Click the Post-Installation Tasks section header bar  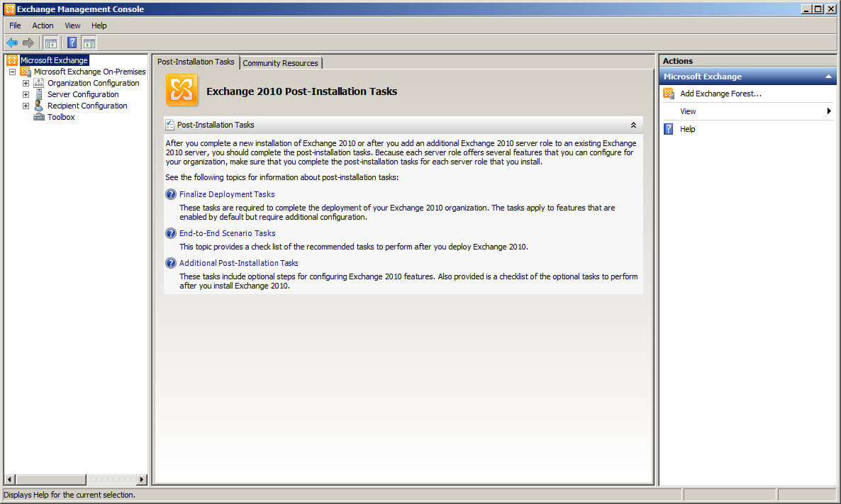click(x=403, y=125)
